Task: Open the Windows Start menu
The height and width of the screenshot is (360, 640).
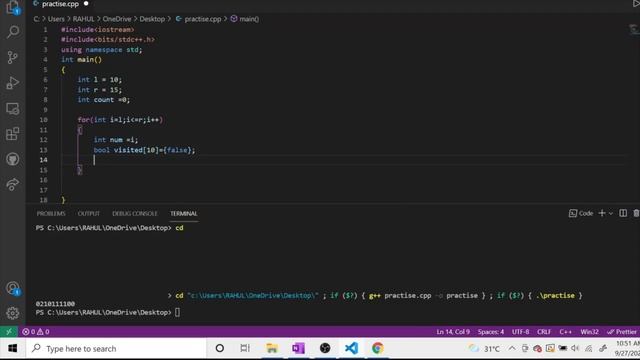Action: pos(13,348)
